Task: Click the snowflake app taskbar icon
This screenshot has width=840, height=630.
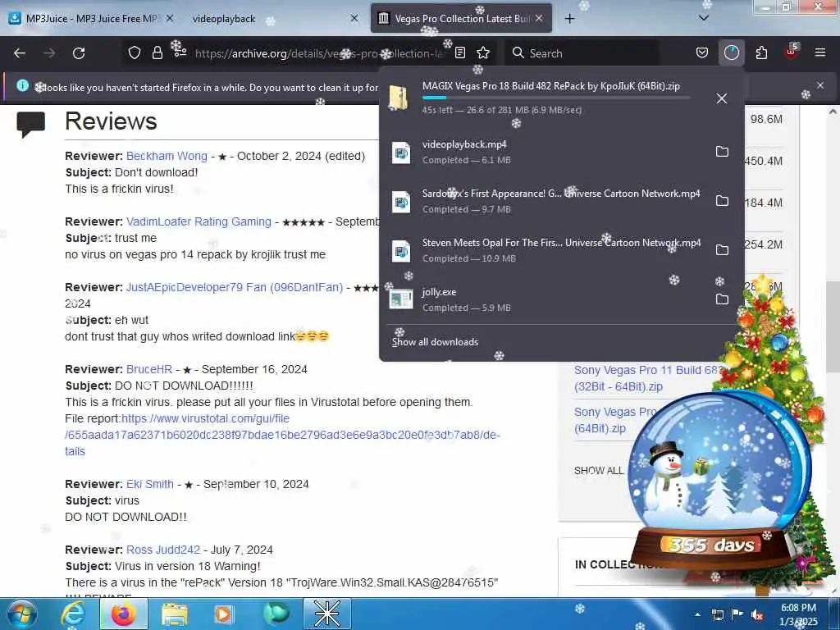Action: [x=326, y=614]
